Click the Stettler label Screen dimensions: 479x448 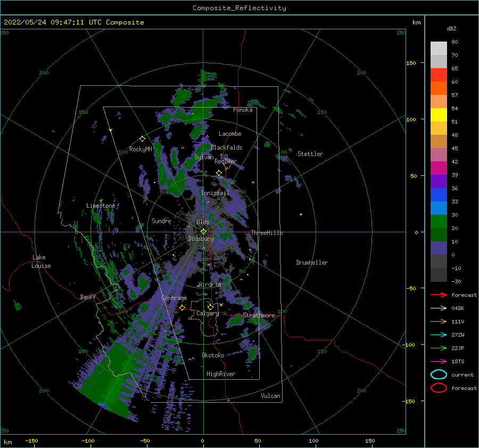coord(310,154)
